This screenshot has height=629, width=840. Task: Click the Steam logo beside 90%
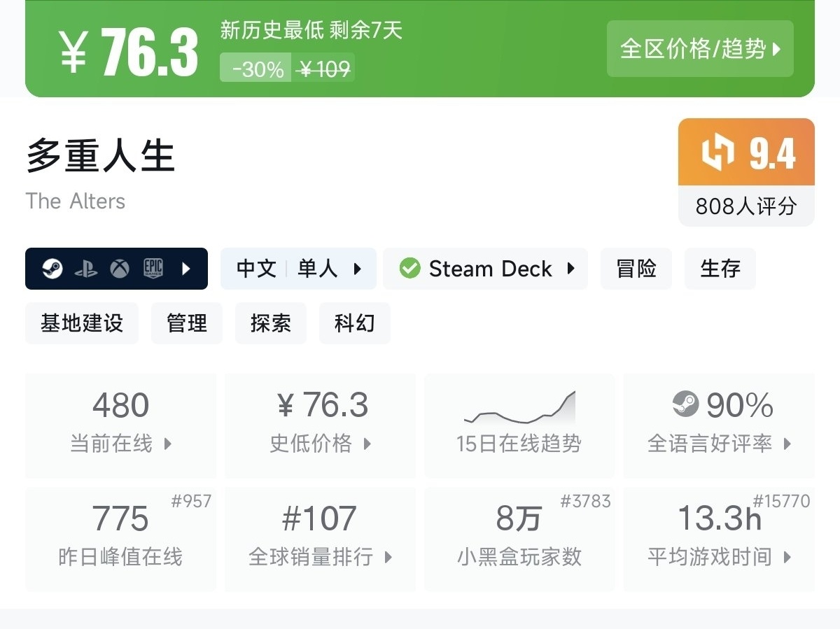tap(685, 404)
